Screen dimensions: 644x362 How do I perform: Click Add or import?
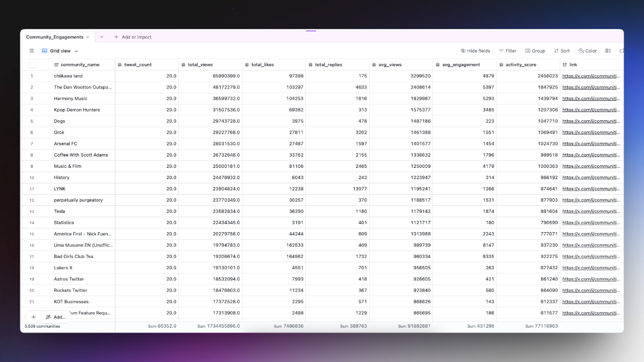[133, 37]
